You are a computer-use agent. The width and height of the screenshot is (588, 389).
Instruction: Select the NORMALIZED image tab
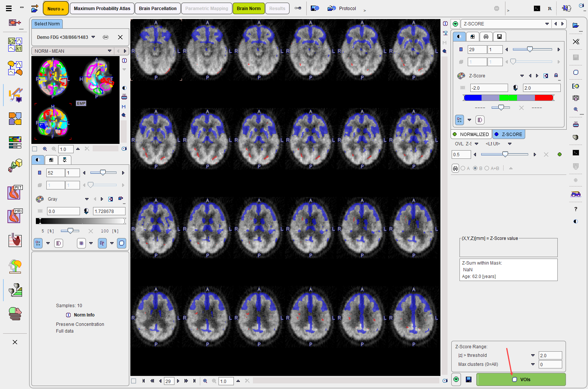(471, 134)
